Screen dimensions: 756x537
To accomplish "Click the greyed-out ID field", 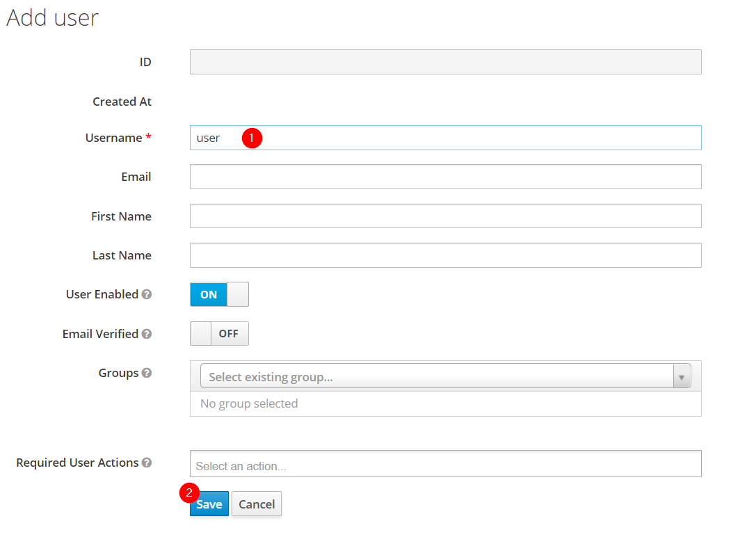I will tap(445, 62).
